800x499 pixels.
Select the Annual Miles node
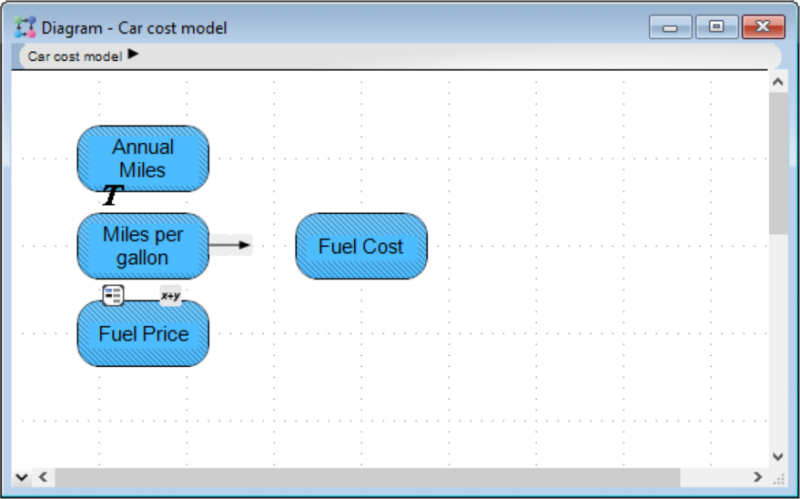tap(143, 159)
